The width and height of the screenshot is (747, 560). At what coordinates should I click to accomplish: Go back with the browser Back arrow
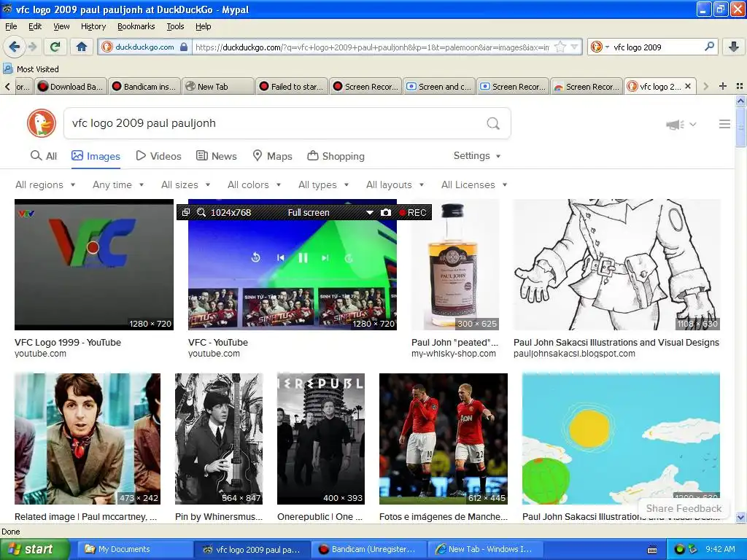click(x=13, y=47)
